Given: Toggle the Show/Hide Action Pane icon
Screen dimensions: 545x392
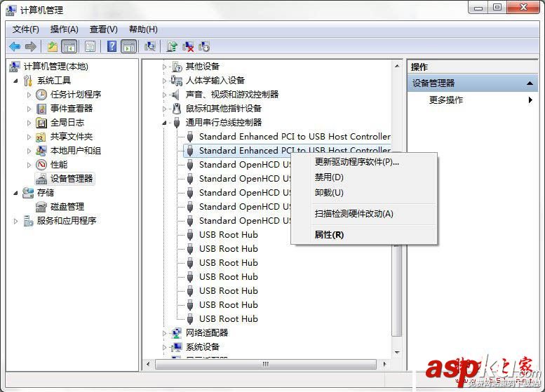Looking at the screenshot, I should click(129, 46).
